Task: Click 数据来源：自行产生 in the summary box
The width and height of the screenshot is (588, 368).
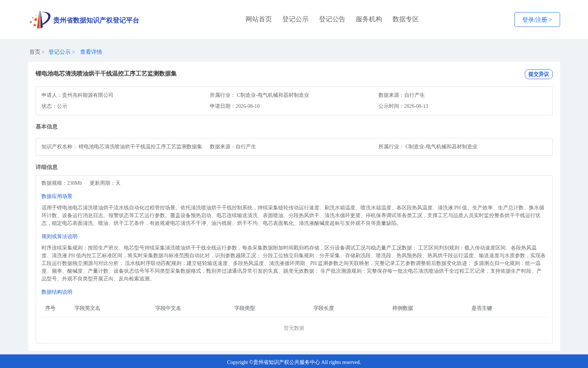Action: [x=402, y=95]
